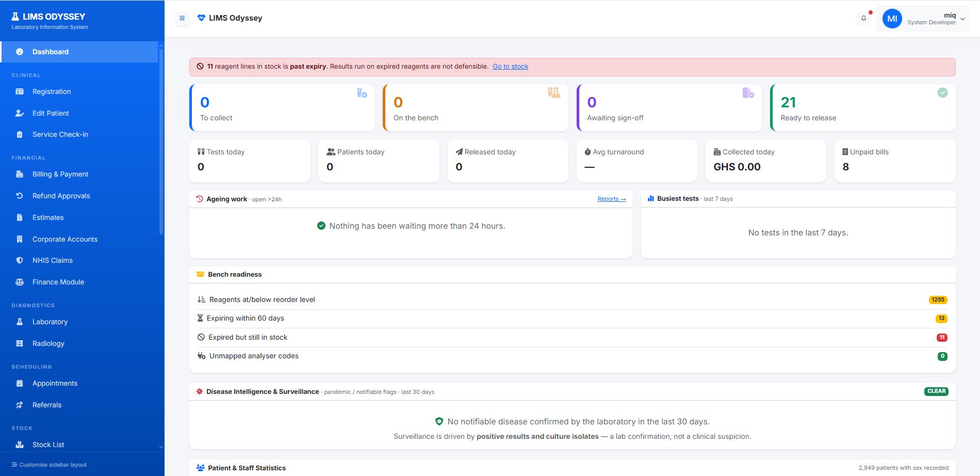The height and width of the screenshot is (476, 980).
Task: Click the Service Check-in icon
Action: point(20,134)
